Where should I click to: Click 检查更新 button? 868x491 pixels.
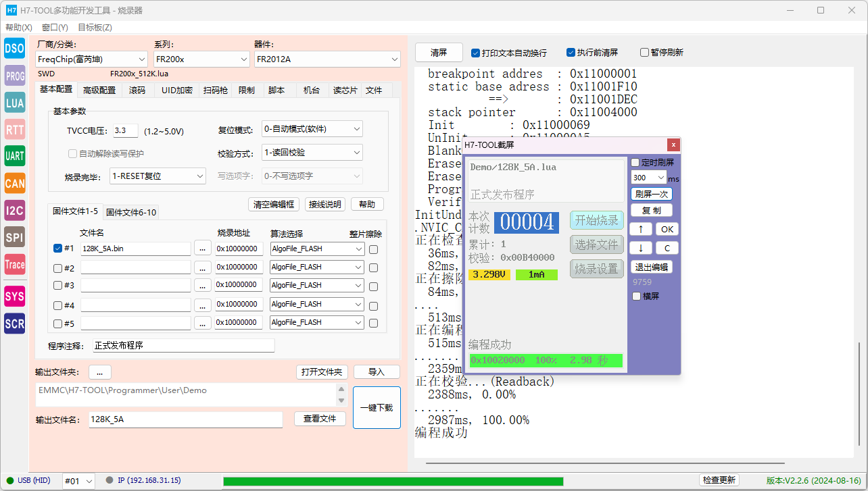[719, 480]
